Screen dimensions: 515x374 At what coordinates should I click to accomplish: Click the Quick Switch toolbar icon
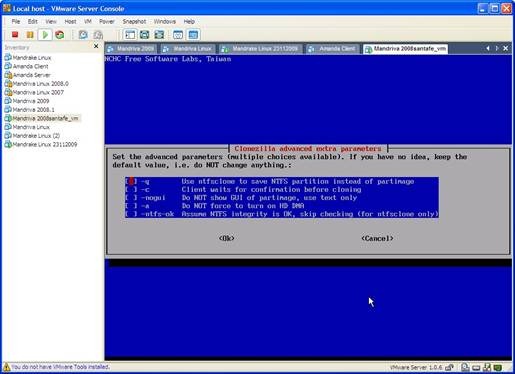(x=159, y=35)
